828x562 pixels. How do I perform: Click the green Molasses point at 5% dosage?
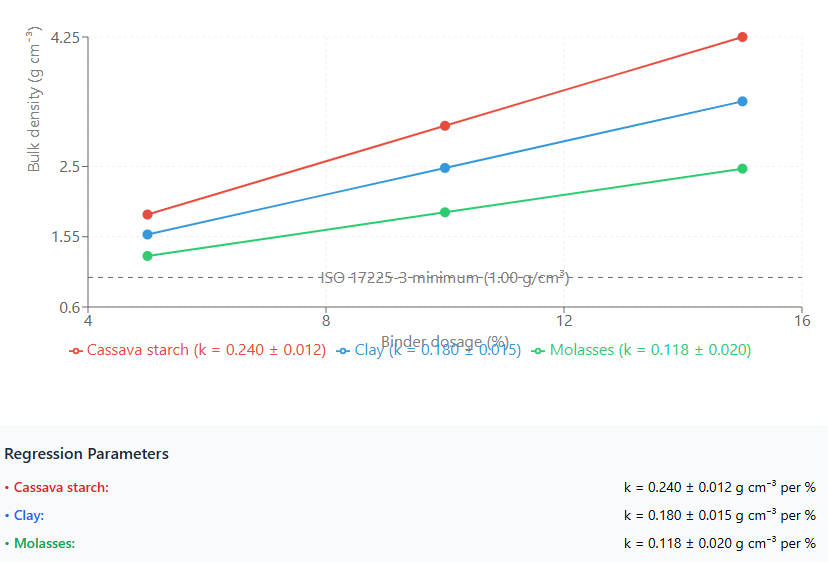pyautogui.click(x=148, y=256)
